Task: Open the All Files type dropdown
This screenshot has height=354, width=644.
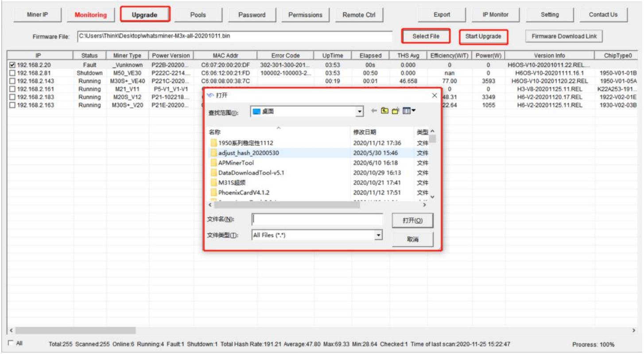Action: pyautogui.click(x=378, y=236)
